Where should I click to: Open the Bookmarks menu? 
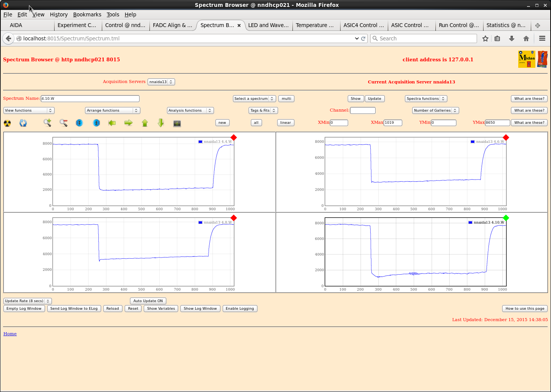87,14
